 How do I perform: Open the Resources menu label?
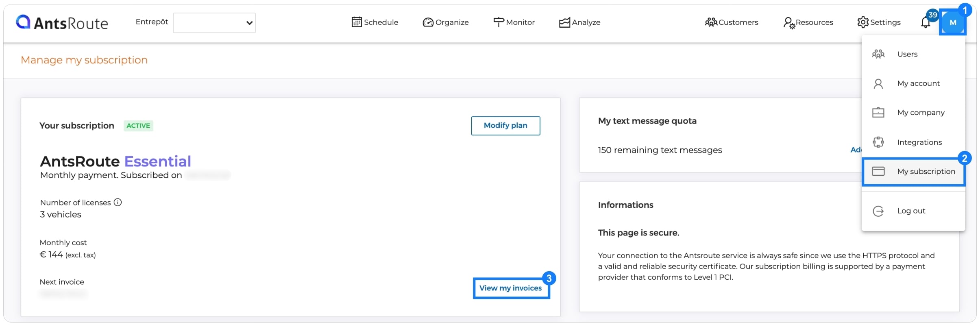[814, 22]
